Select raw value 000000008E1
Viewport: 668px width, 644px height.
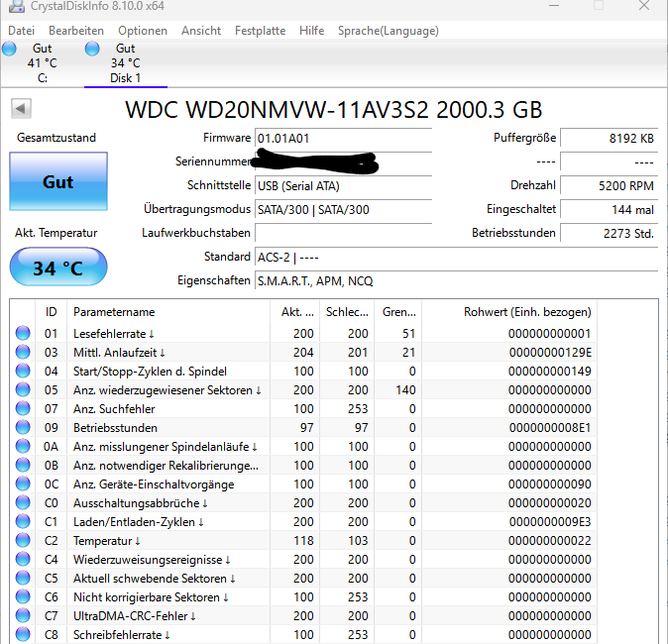pyautogui.click(x=550, y=428)
